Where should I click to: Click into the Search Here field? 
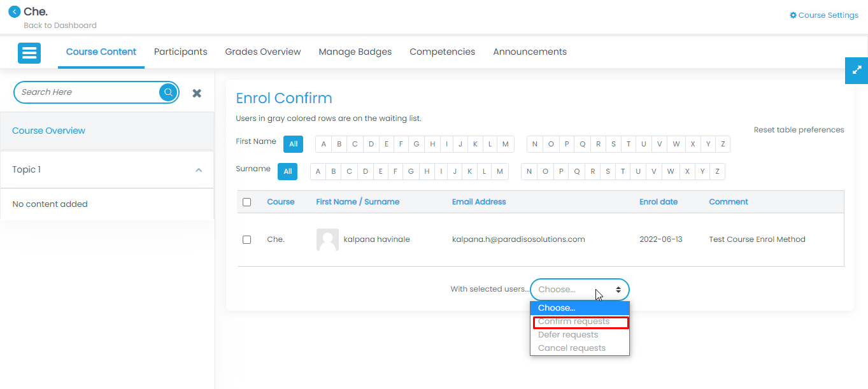[x=86, y=92]
